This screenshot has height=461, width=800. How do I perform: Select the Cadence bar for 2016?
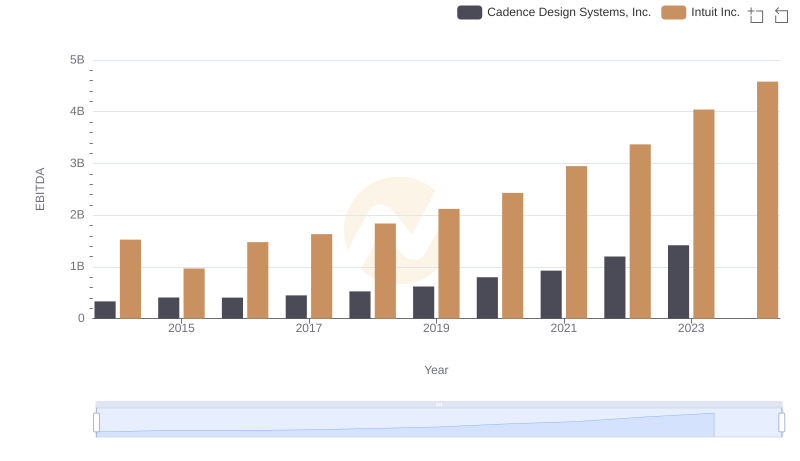pos(232,308)
